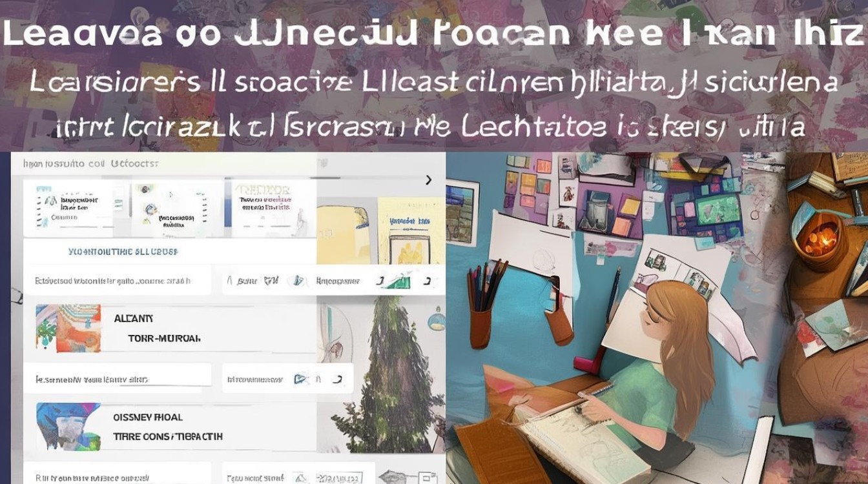Select the "OISSNEY FHOAL" title text

(x=148, y=418)
